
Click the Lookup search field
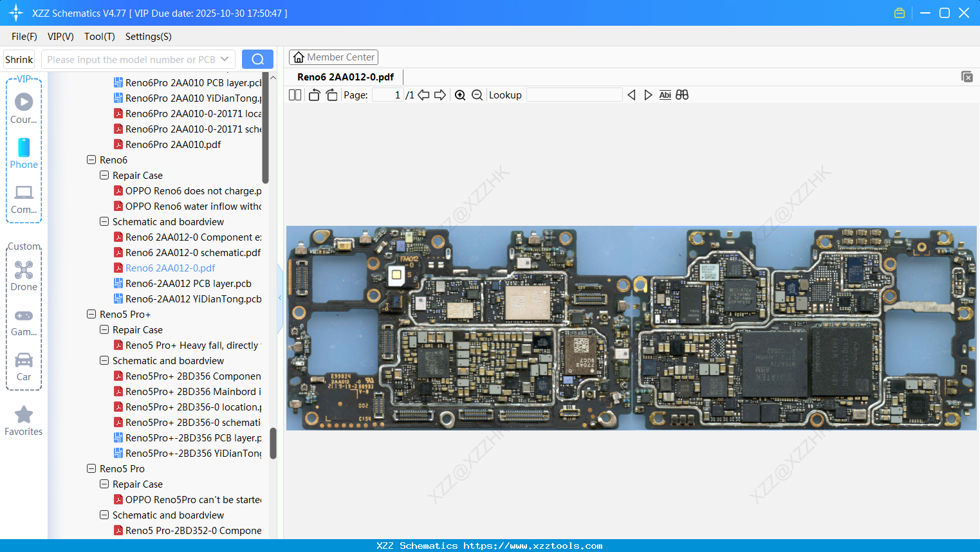575,95
